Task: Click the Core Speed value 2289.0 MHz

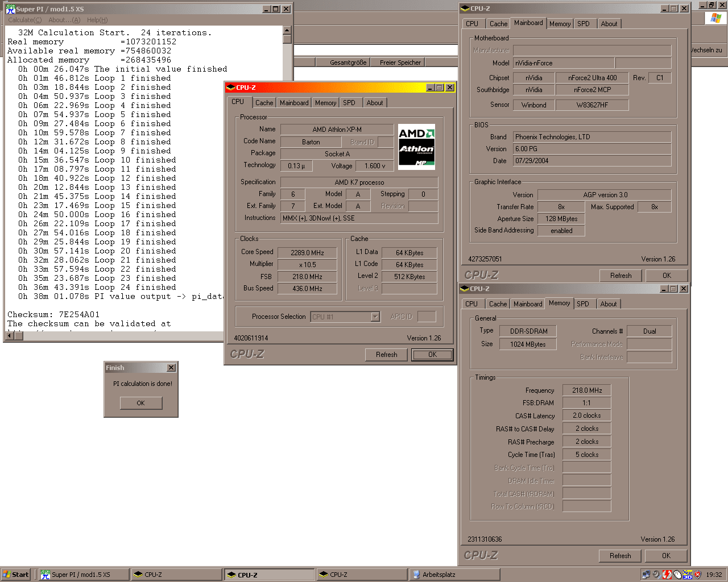Action: 308,253
